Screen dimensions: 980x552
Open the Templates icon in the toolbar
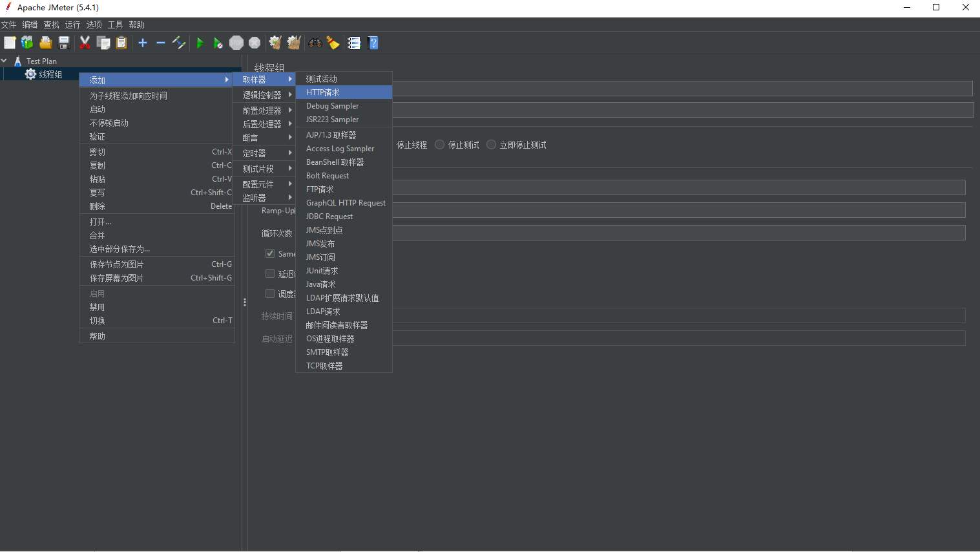coord(27,43)
